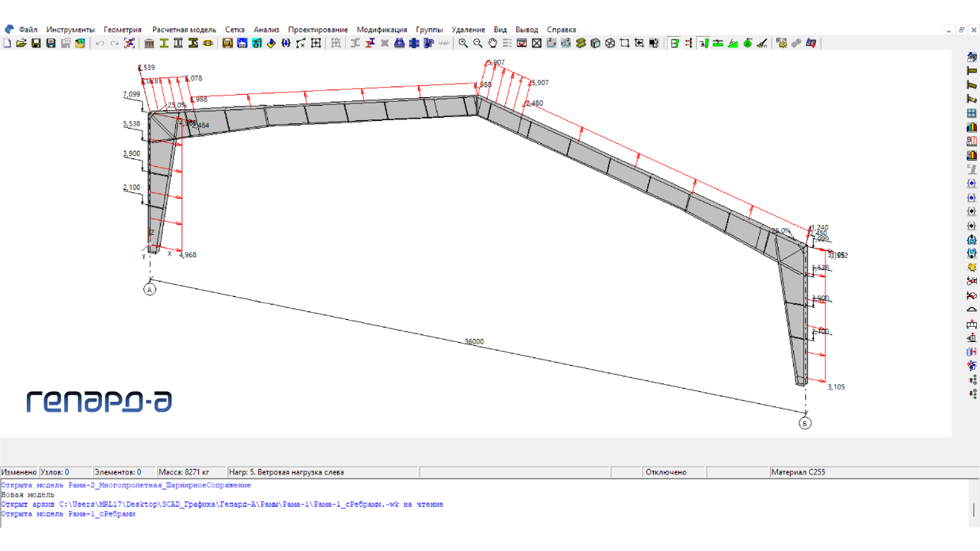
Task: Select the hand pan tool
Action: tap(492, 44)
